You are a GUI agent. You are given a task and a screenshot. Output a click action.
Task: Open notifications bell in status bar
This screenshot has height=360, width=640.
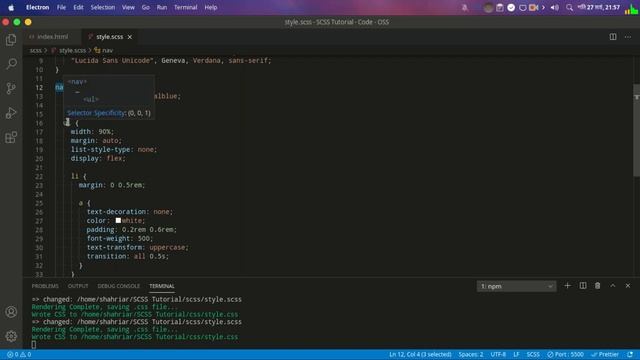(x=630, y=354)
